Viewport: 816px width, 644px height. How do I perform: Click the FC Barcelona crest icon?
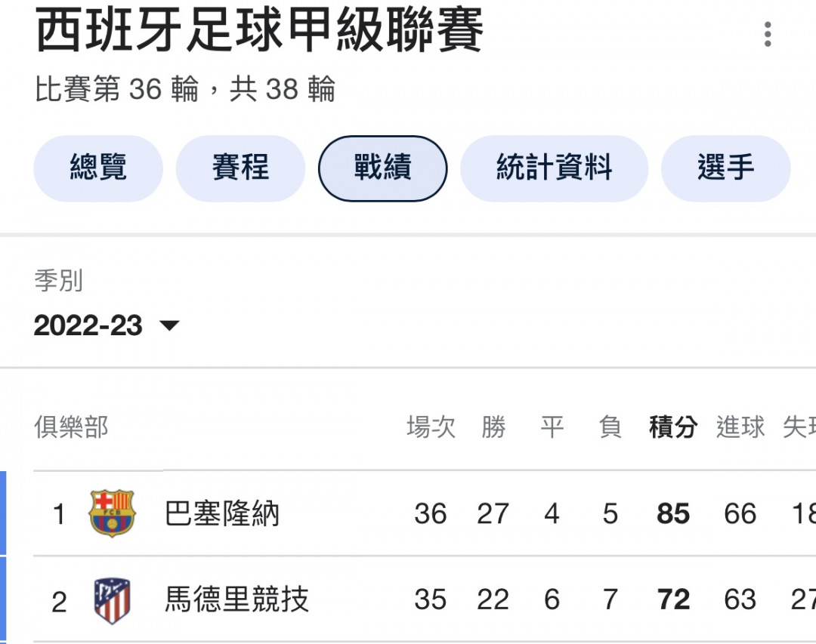point(112,513)
